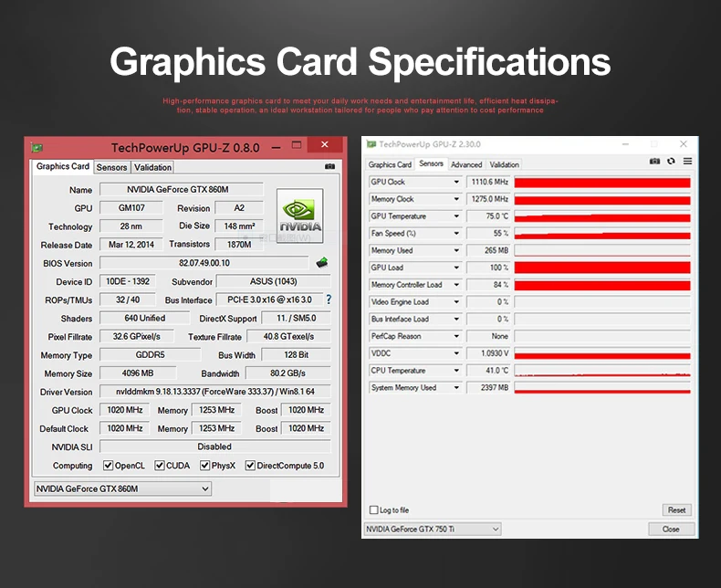This screenshot has width=721, height=588.
Task: Click the GPU Temperature reading 75.0 °C
Action: click(488, 216)
